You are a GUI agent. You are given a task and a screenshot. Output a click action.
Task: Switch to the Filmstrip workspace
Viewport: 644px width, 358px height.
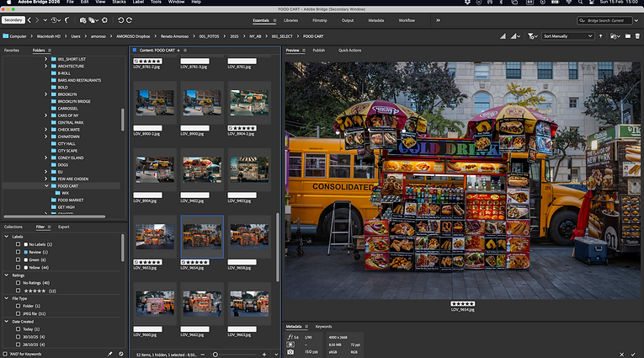click(320, 20)
